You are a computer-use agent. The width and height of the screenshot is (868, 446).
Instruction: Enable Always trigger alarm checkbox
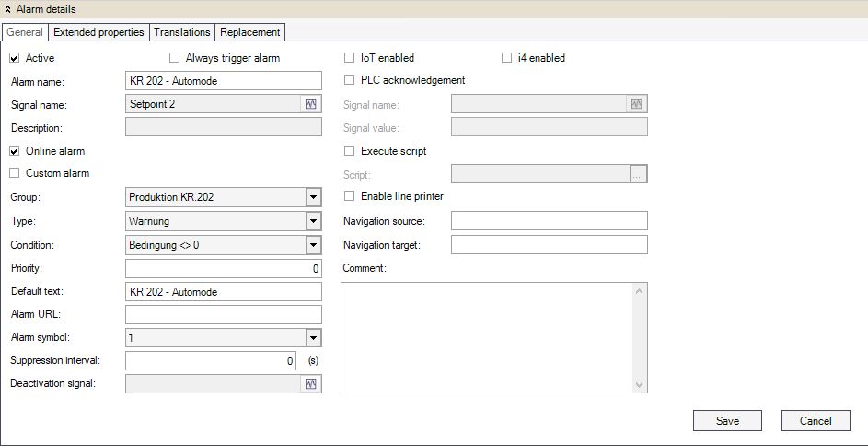pos(175,58)
